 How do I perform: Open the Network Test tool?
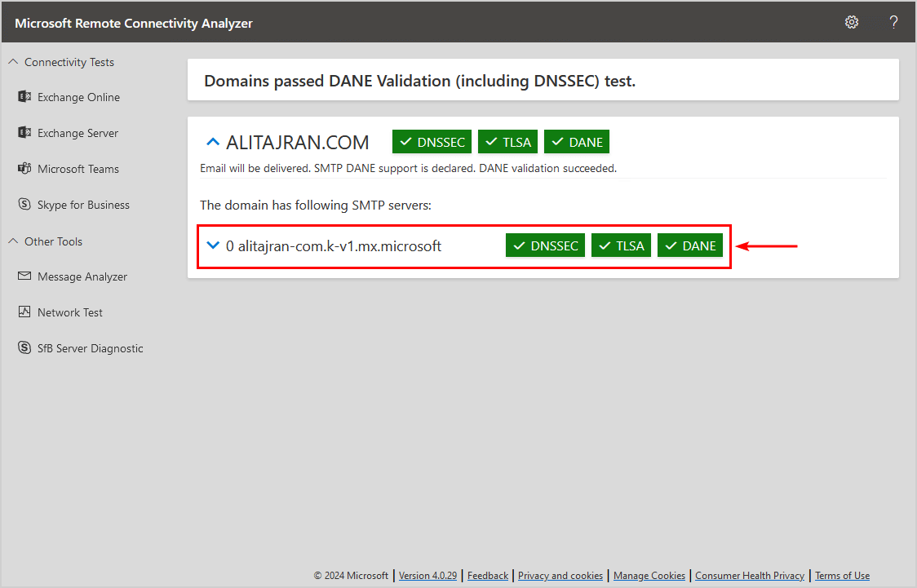coord(69,312)
